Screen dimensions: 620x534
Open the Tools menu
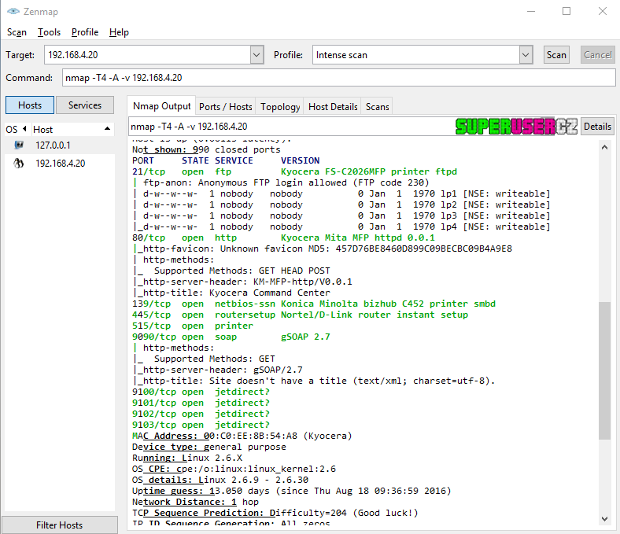tap(49, 32)
